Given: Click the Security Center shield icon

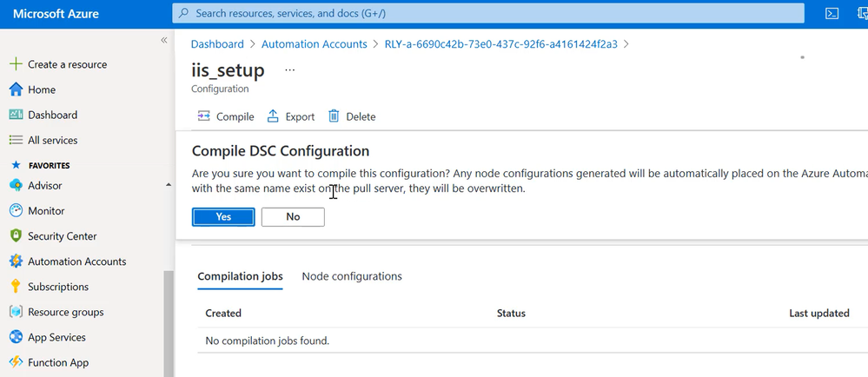Looking at the screenshot, I should 16,235.
